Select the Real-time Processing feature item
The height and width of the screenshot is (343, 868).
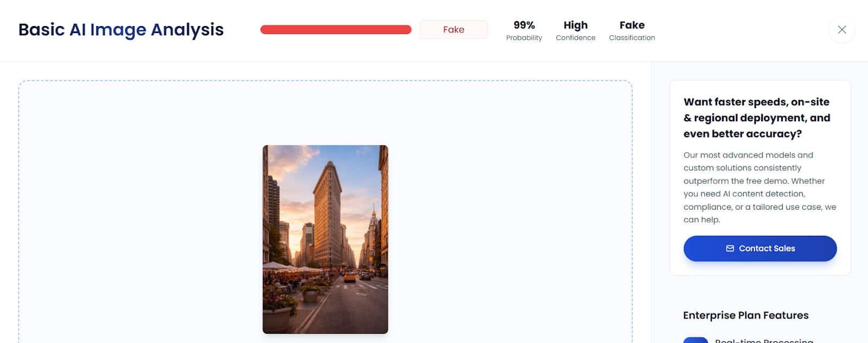point(764,340)
